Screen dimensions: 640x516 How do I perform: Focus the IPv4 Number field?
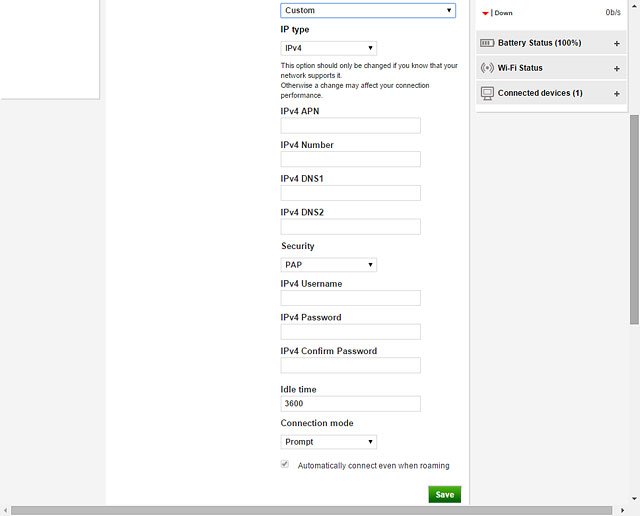(350, 160)
